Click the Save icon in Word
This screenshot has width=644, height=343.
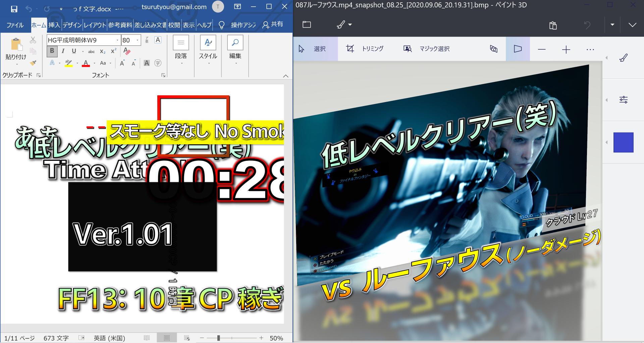[14, 8]
